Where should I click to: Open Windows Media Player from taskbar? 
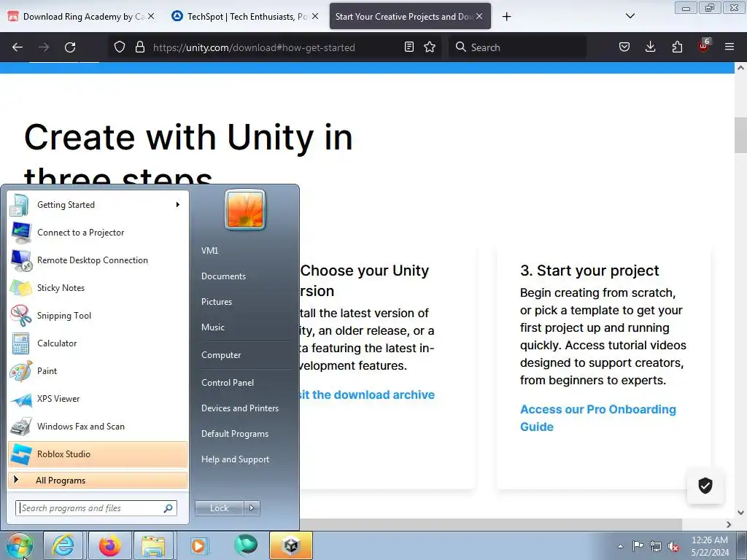pos(199,545)
